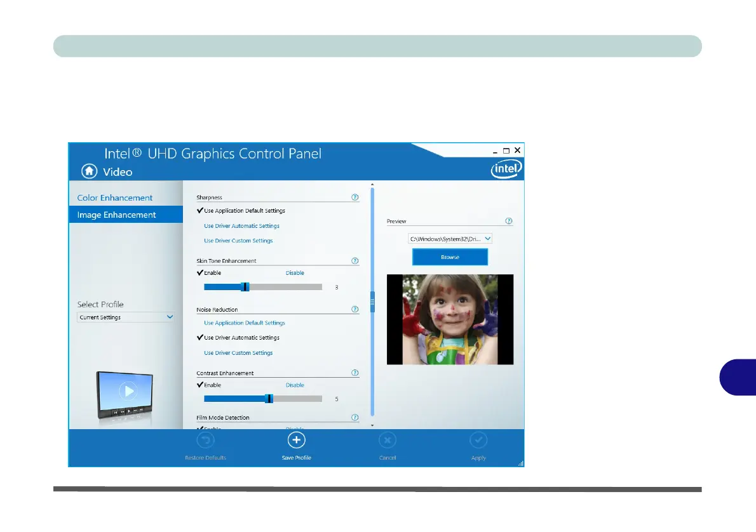756x532 pixels.
Task: Disable Skin Tone Enhancement
Action: pos(295,273)
